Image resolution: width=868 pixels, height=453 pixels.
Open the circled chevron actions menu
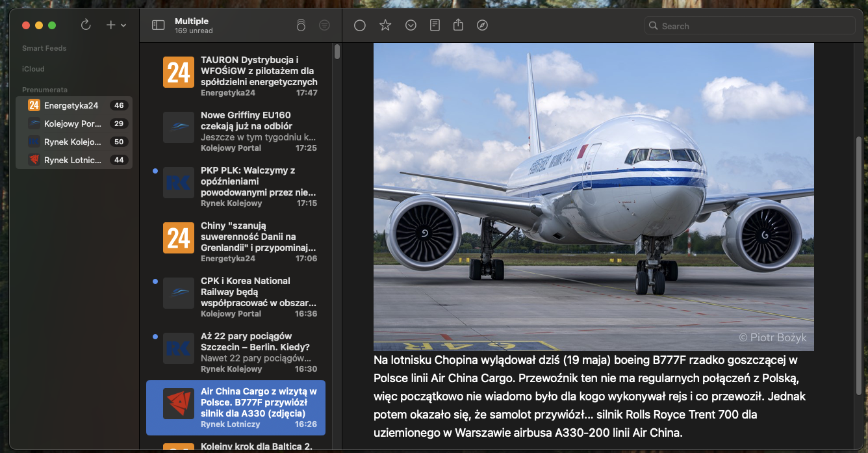click(411, 25)
